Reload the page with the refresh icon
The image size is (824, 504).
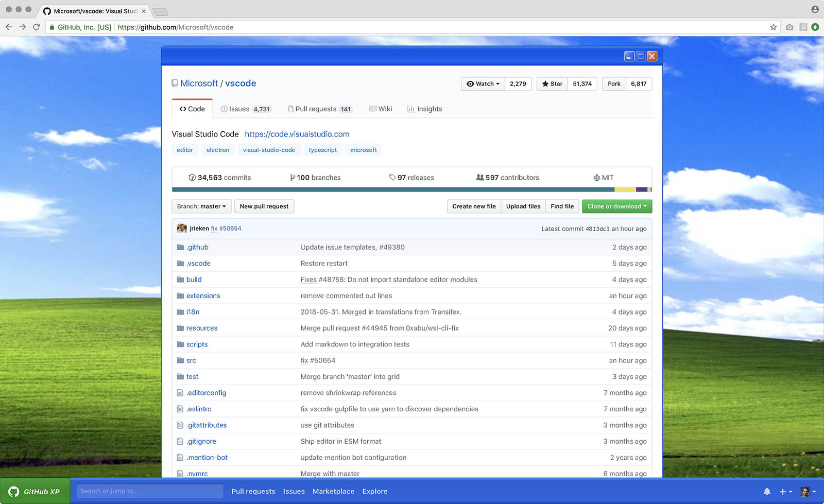pyautogui.click(x=36, y=27)
